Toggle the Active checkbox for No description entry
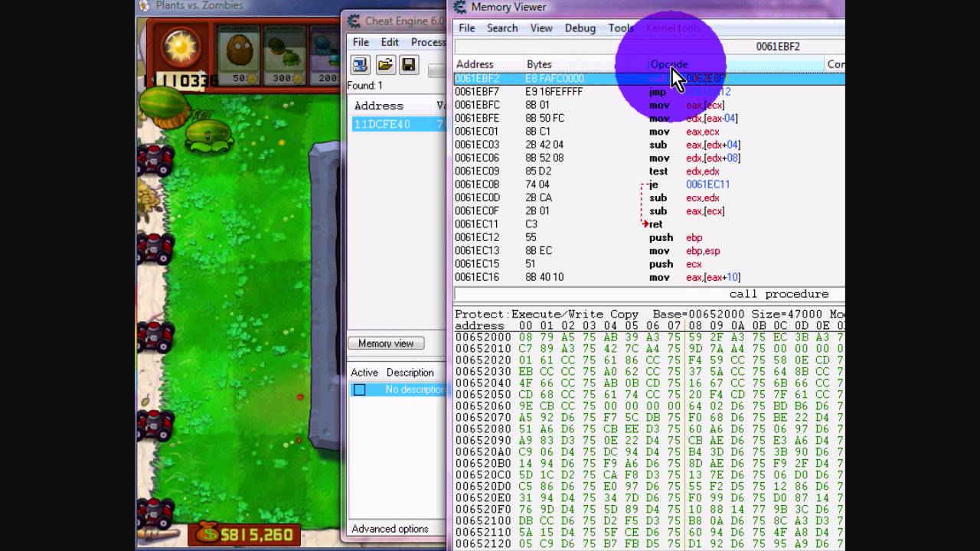Image resolution: width=980 pixels, height=551 pixels. pos(359,390)
